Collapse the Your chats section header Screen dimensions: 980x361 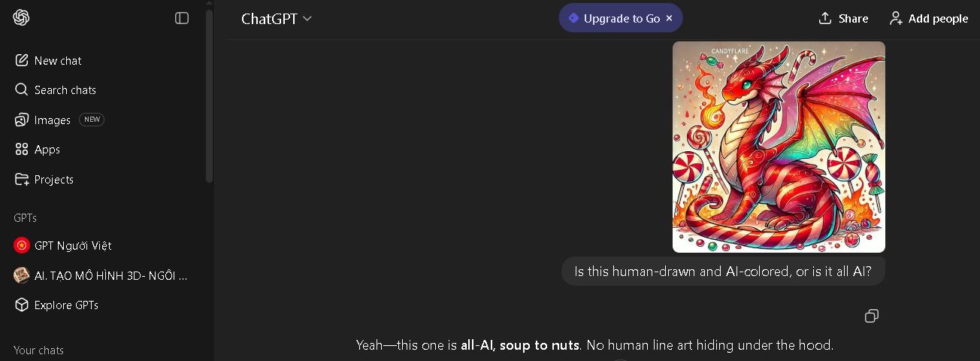[38, 350]
